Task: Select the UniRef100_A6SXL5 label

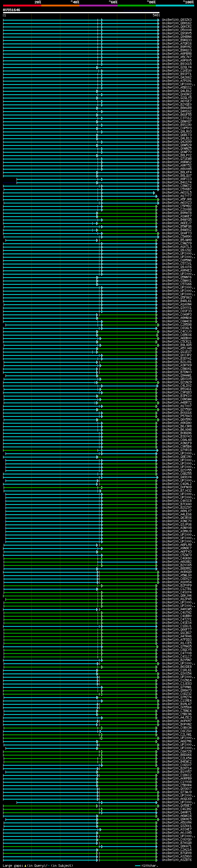Action: coord(177,193)
